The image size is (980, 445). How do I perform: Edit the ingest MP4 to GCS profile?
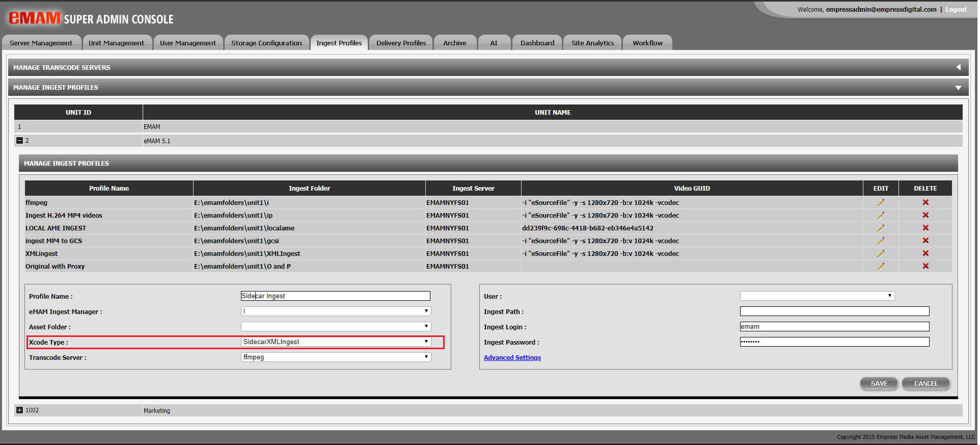881,241
